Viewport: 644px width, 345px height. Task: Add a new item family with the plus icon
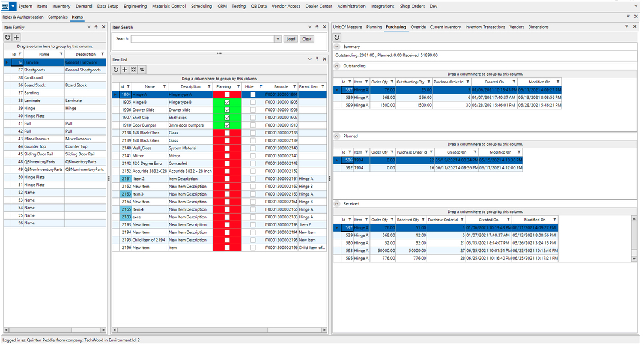click(16, 37)
